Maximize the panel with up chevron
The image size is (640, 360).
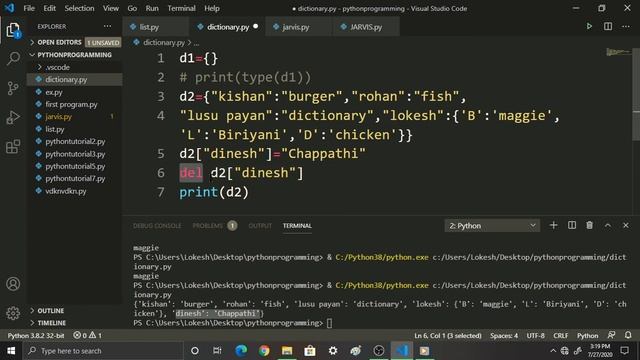608,225
